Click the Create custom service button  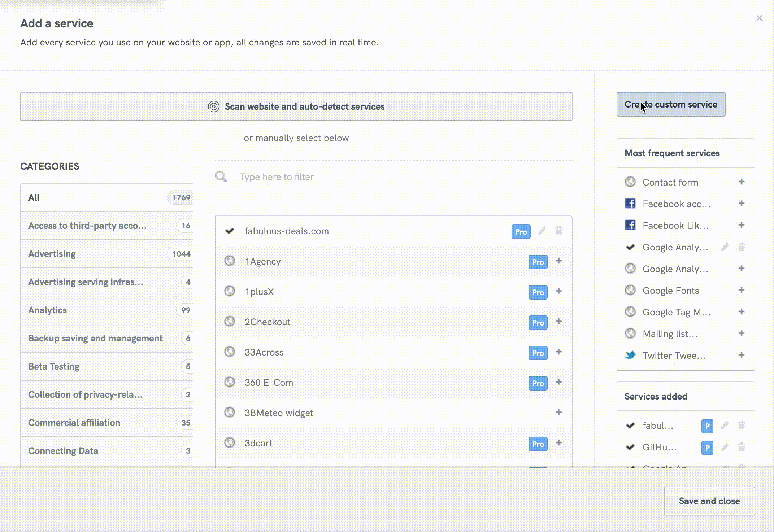(671, 104)
